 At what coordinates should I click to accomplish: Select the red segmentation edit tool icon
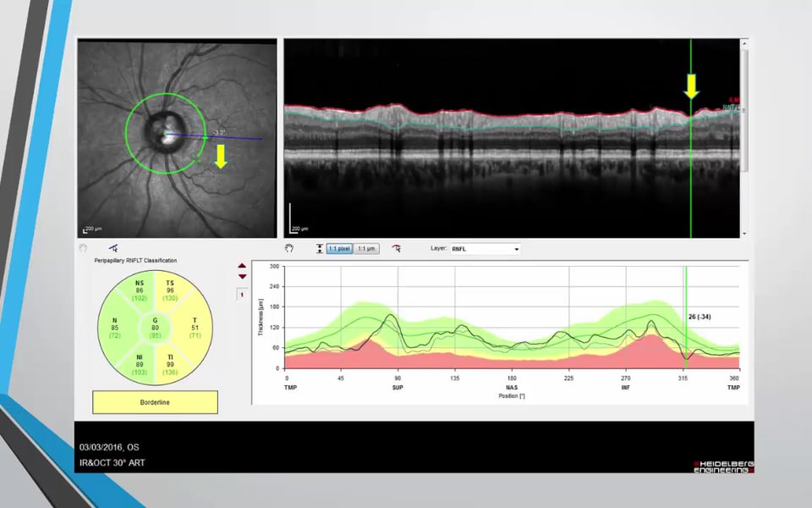coord(397,249)
